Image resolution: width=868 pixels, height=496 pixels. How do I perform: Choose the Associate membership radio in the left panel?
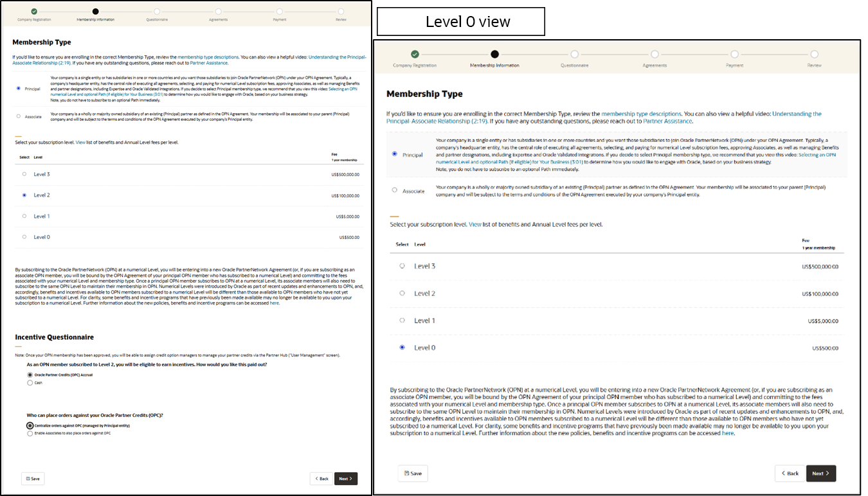pyautogui.click(x=19, y=116)
